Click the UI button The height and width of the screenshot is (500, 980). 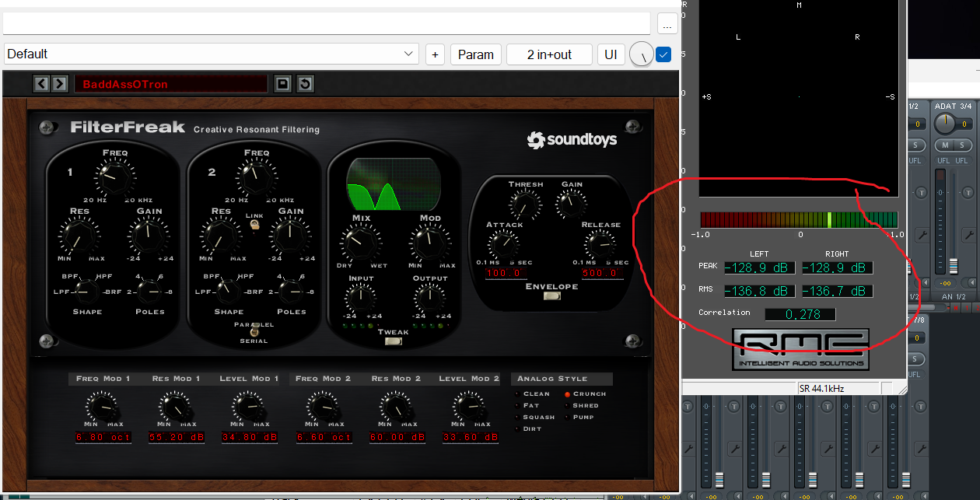(x=611, y=54)
